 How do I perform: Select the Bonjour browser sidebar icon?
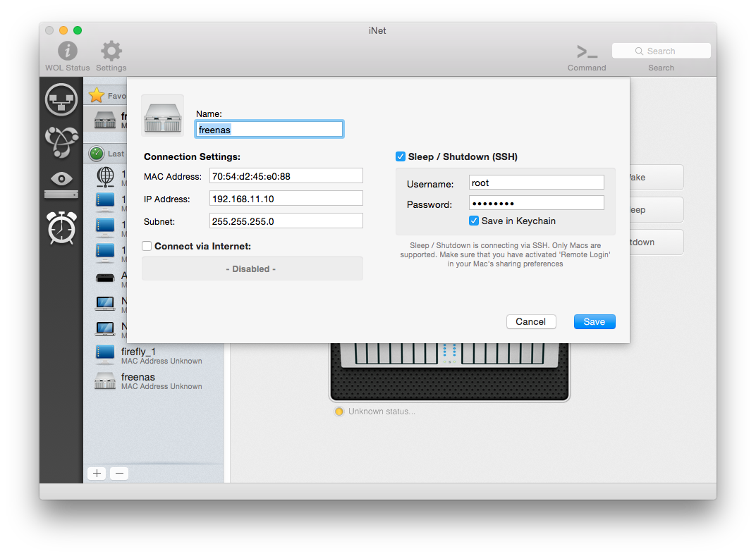(x=61, y=142)
